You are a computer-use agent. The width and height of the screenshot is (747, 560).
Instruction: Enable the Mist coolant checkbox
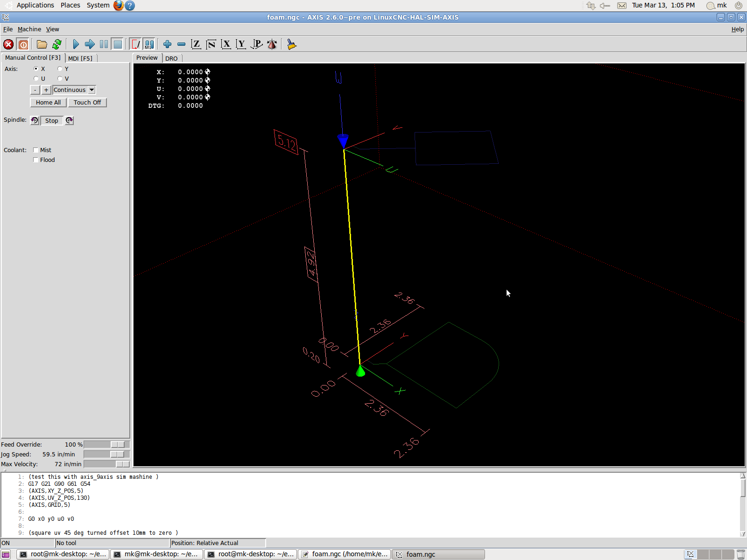(36, 150)
